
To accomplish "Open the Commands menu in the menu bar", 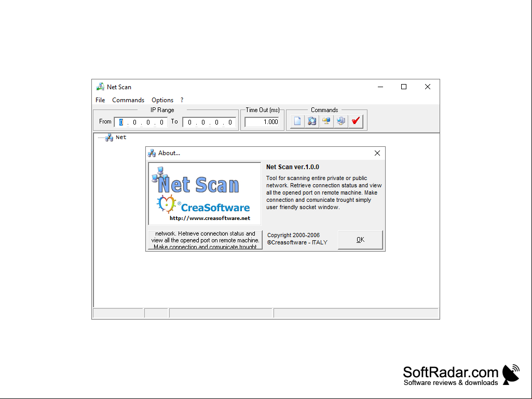I will point(128,100).
